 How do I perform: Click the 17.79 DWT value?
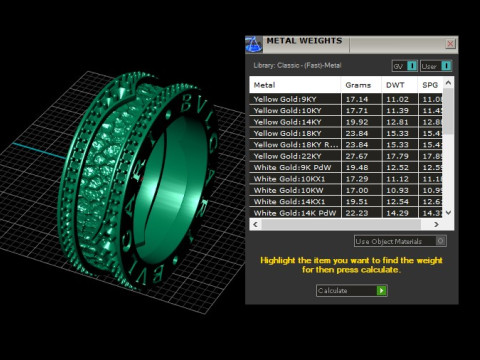click(x=397, y=156)
